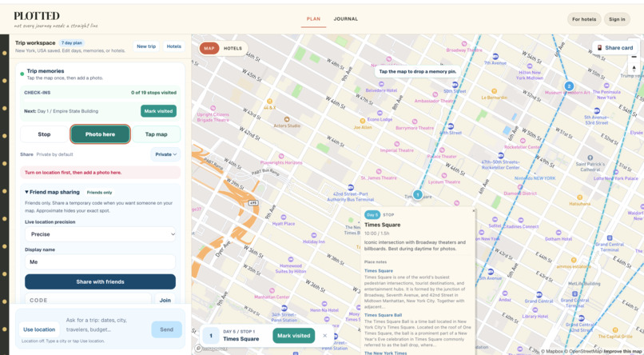Screen dimensions: 644x355
Task: Click the Share card button
Action: (615, 48)
